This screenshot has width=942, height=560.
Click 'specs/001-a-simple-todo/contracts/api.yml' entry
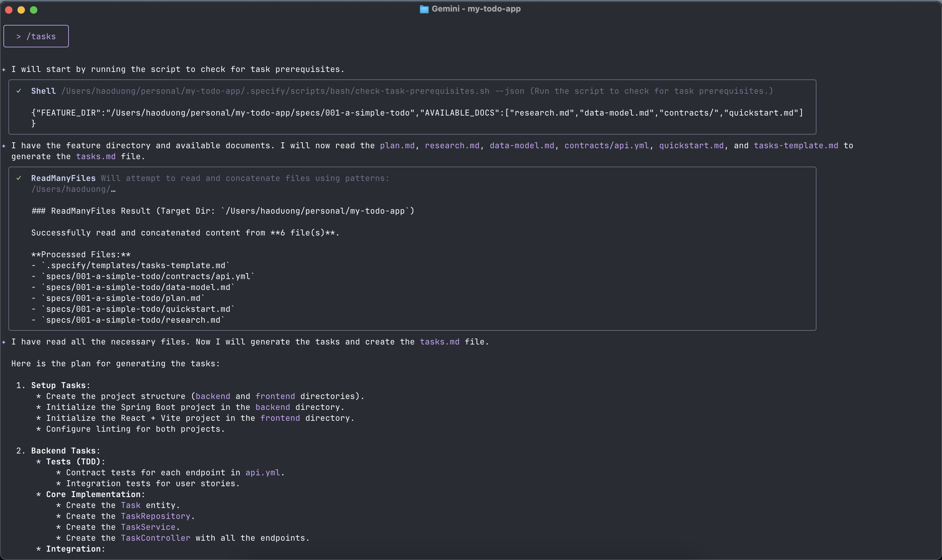point(148,277)
